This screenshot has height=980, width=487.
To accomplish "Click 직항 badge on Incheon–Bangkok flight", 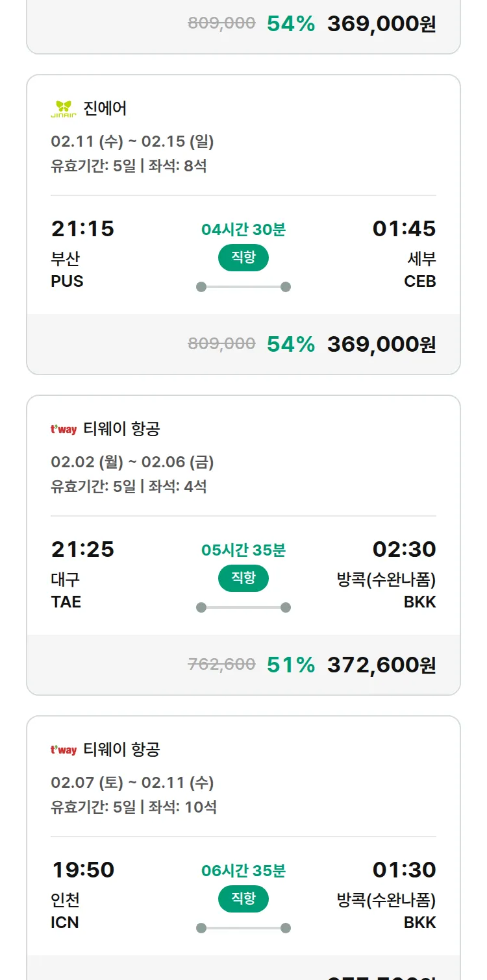I will coord(243,899).
